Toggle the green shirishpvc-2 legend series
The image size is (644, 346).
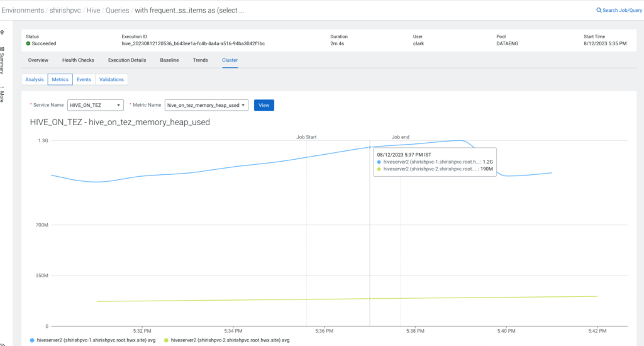tap(167, 340)
